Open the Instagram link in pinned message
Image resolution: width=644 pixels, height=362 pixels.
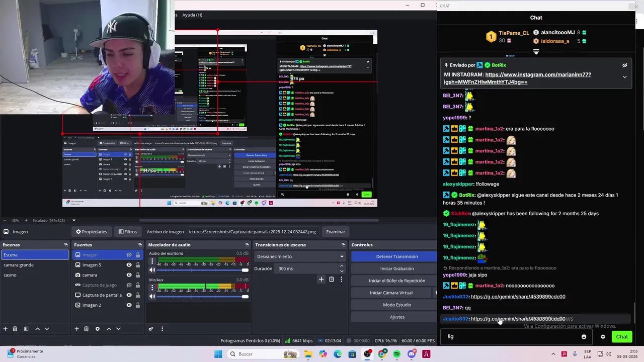[517, 78]
